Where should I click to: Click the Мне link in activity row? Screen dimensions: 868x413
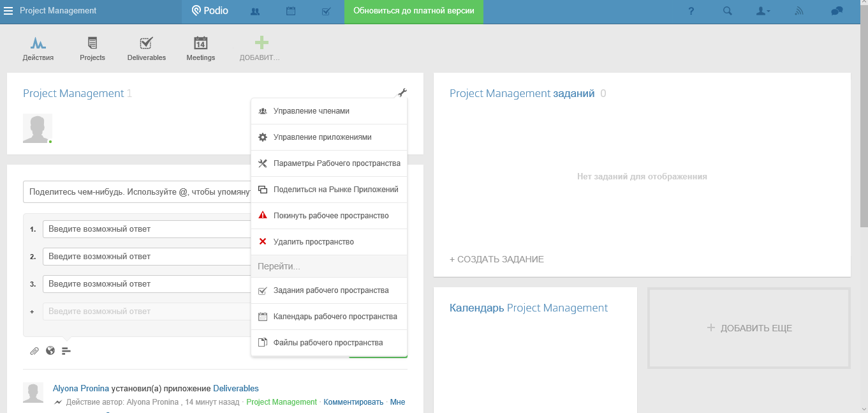397,402
